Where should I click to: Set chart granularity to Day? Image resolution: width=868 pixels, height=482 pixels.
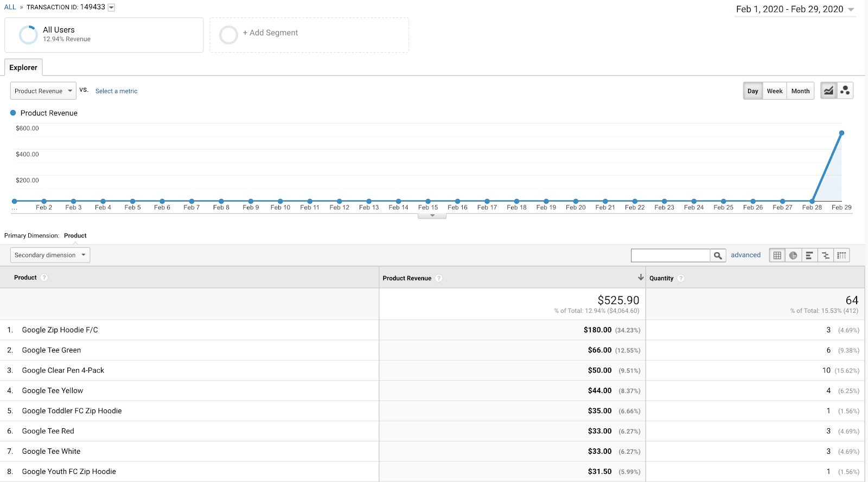[x=752, y=91]
